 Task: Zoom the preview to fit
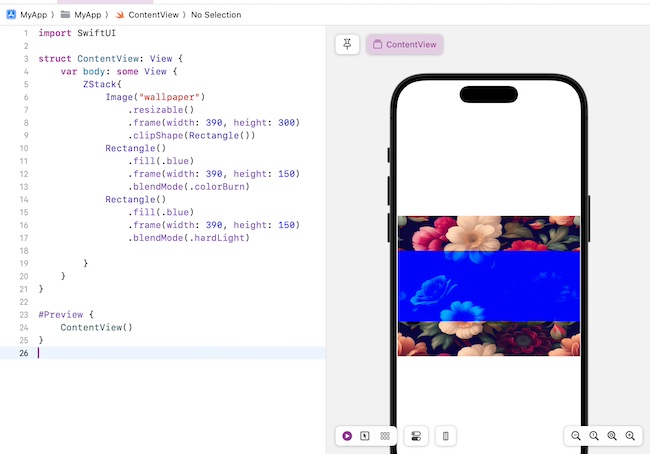(612, 436)
